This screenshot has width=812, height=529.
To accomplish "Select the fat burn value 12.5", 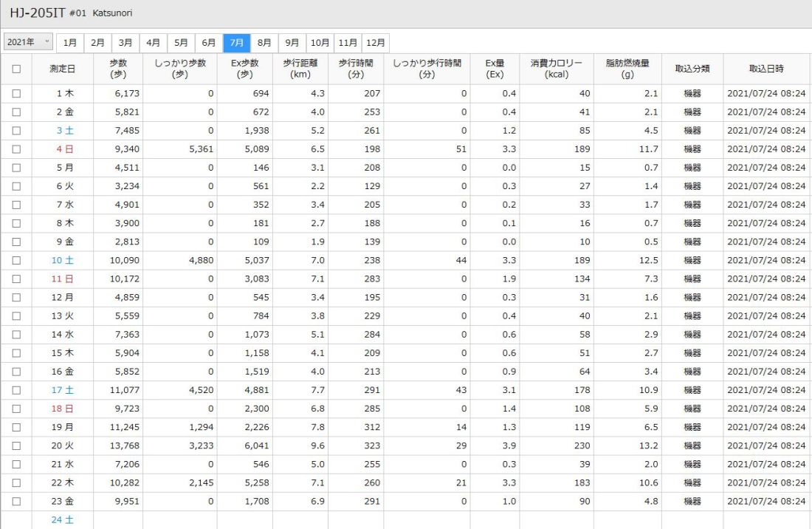I will (x=648, y=261).
